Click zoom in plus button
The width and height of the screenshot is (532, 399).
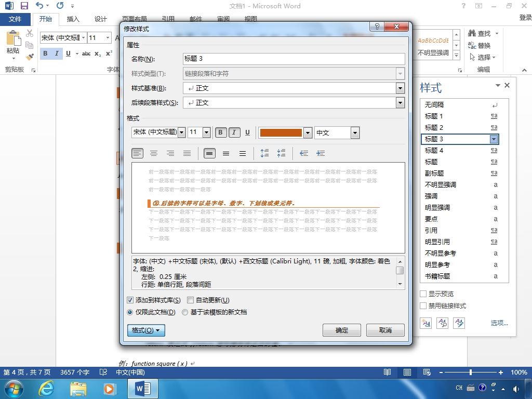pyautogui.click(x=500, y=372)
